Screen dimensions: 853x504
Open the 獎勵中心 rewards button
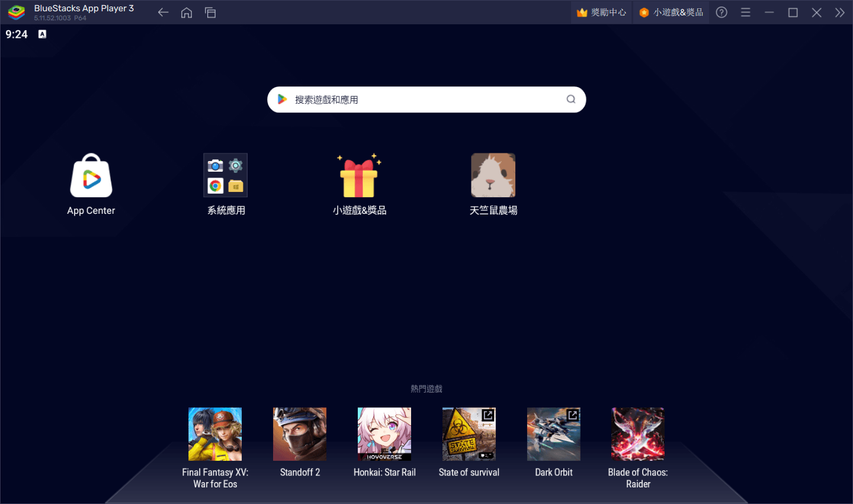pyautogui.click(x=601, y=12)
